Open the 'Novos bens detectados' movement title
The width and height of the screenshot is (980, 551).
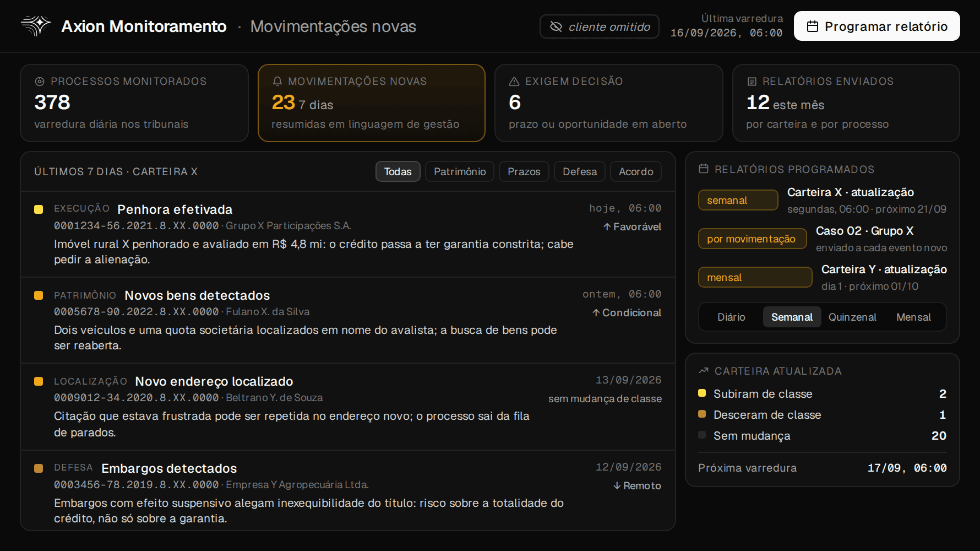pos(197,295)
